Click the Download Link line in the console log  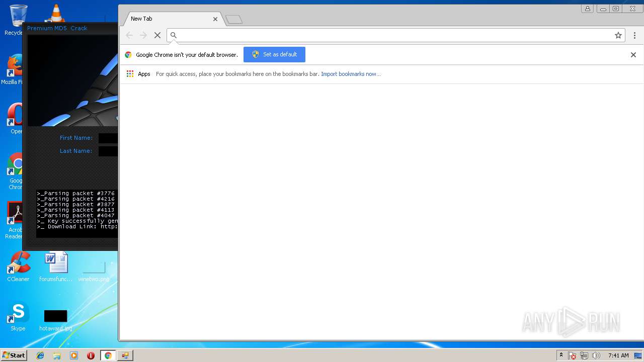coord(77,227)
